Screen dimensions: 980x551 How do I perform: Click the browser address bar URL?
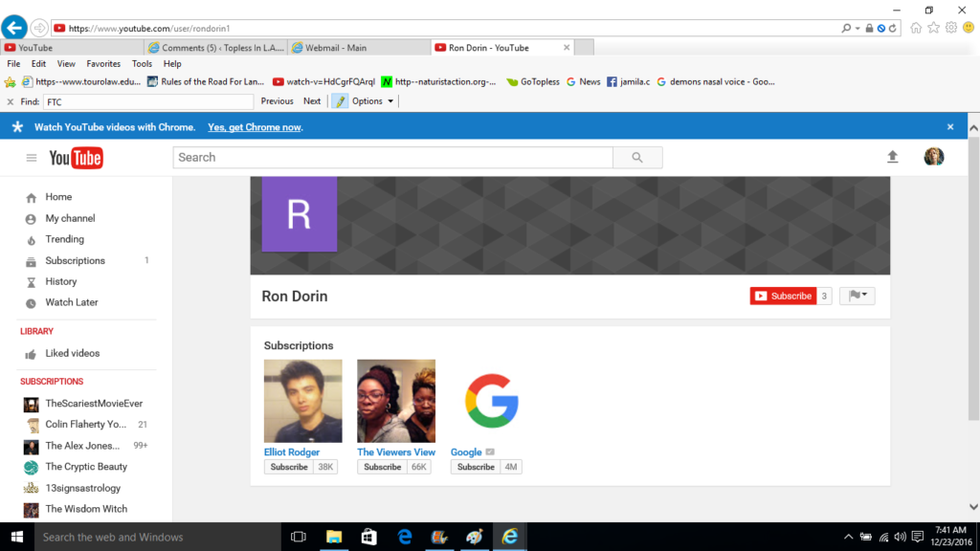pos(148,28)
